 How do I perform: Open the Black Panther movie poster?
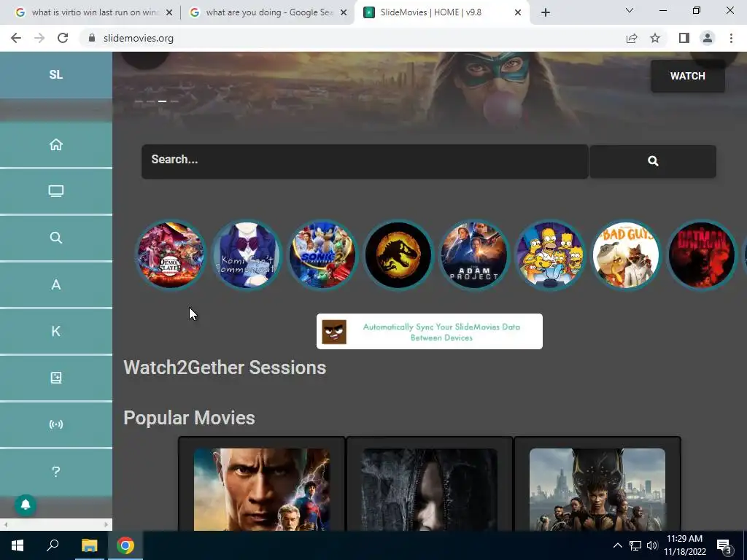pos(597,489)
